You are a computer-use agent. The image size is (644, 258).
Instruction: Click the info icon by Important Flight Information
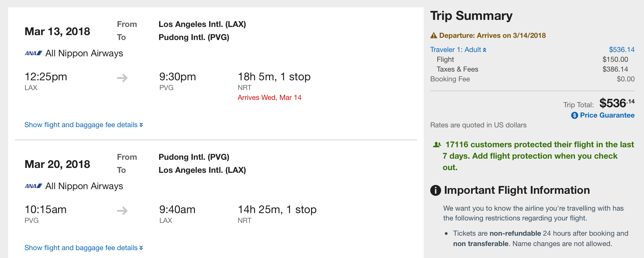click(x=435, y=190)
